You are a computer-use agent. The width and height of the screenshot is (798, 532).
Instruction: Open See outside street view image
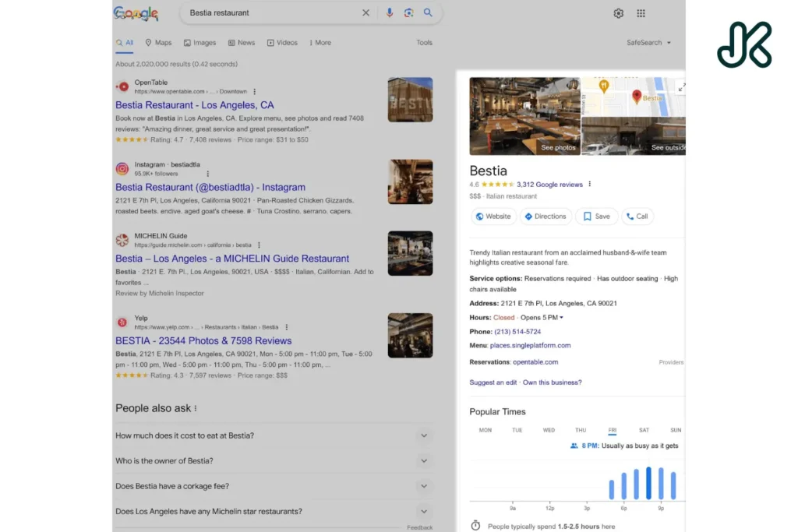(x=634, y=136)
